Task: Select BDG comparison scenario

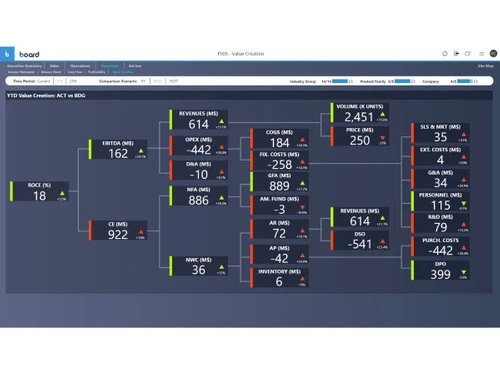Action: [x=158, y=81]
